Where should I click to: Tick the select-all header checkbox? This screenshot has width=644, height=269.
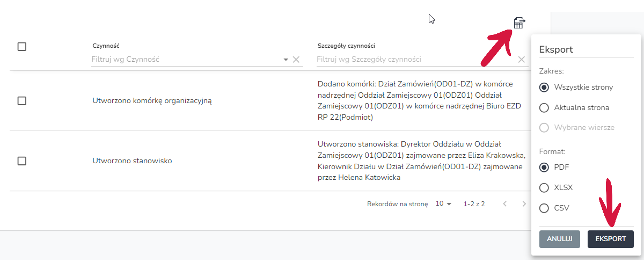coord(22,47)
